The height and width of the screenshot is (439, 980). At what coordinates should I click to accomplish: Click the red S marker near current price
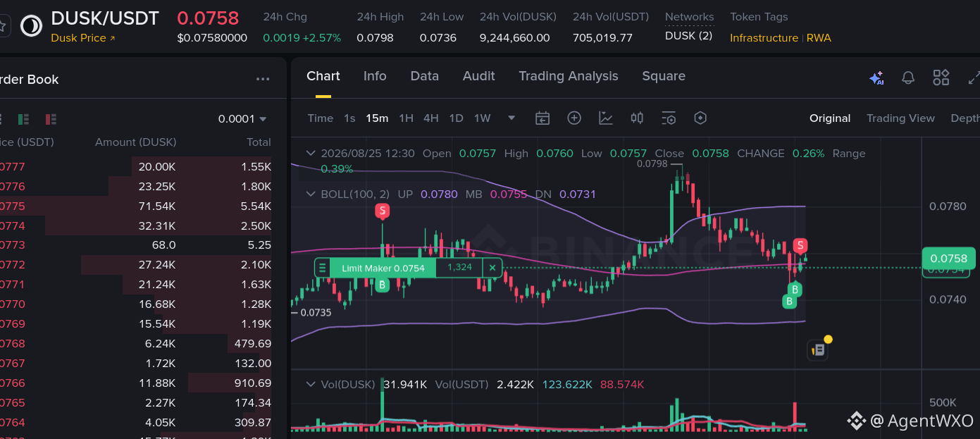(800, 246)
